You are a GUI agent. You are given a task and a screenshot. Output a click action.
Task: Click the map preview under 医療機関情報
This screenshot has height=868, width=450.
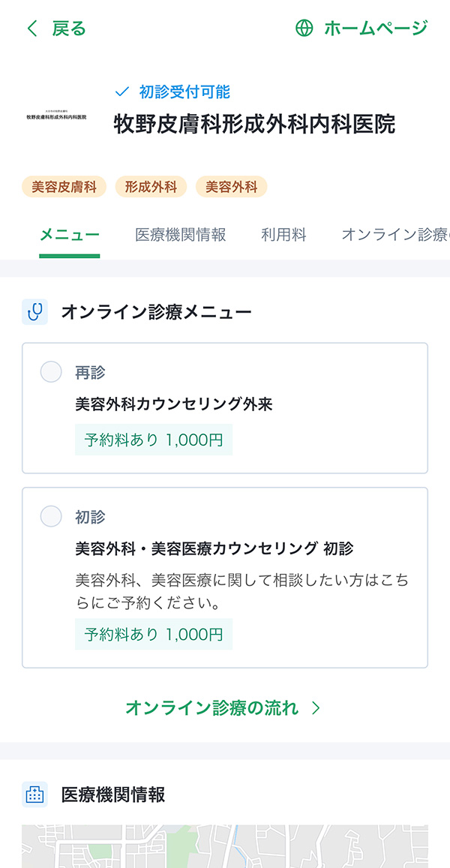coord(225,848)
